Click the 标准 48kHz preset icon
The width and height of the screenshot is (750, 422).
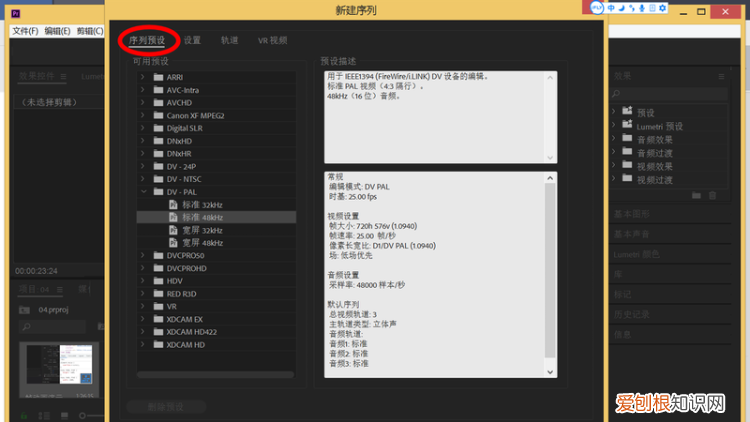[x=173, y=217]
